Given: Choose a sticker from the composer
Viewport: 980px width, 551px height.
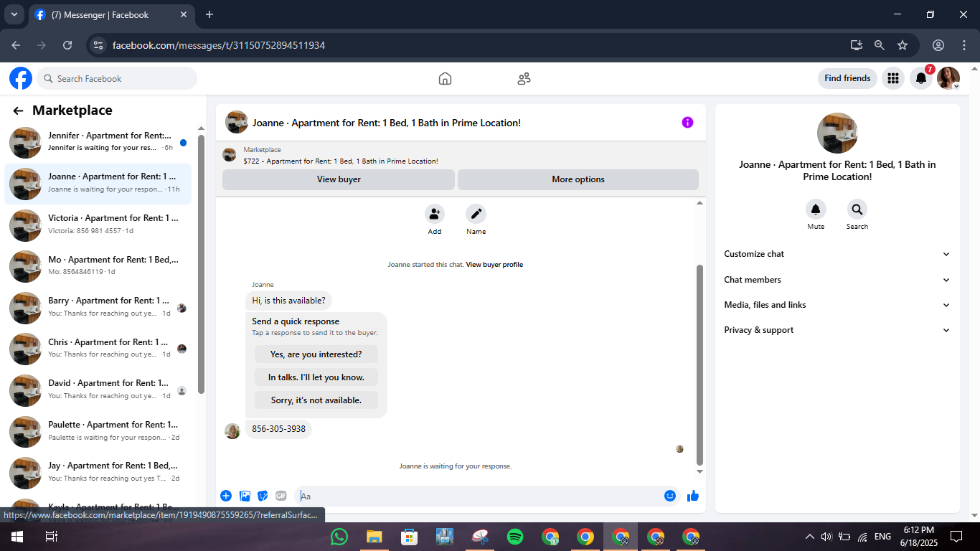Looking at the screenshot, I should 263,496.
